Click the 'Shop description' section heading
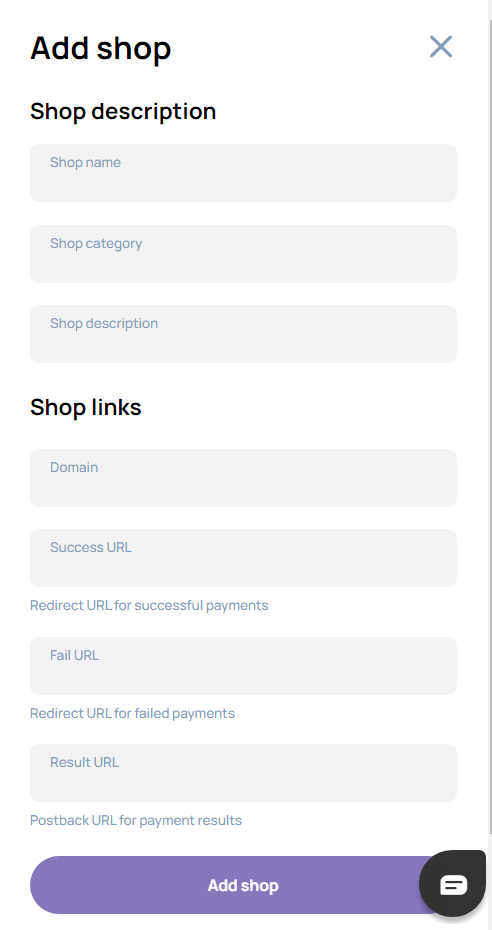The width and height of the screenshot is (492, 930). pos(123,112)
